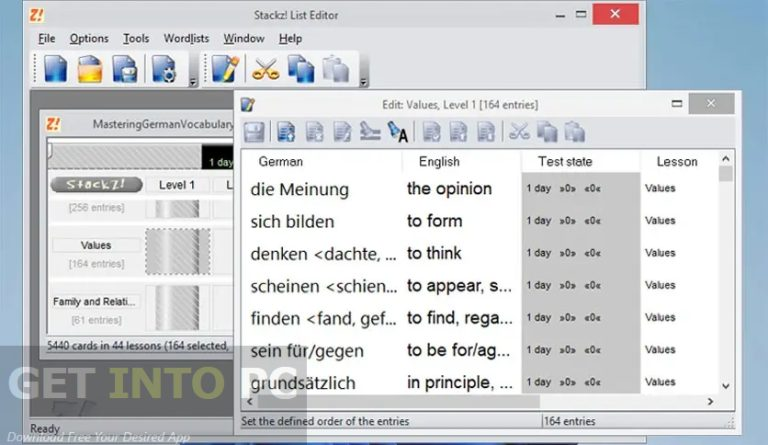
Task: Edit entry using document-with-pencil icon
Action: pyautogui.click(x=342, y=132)
